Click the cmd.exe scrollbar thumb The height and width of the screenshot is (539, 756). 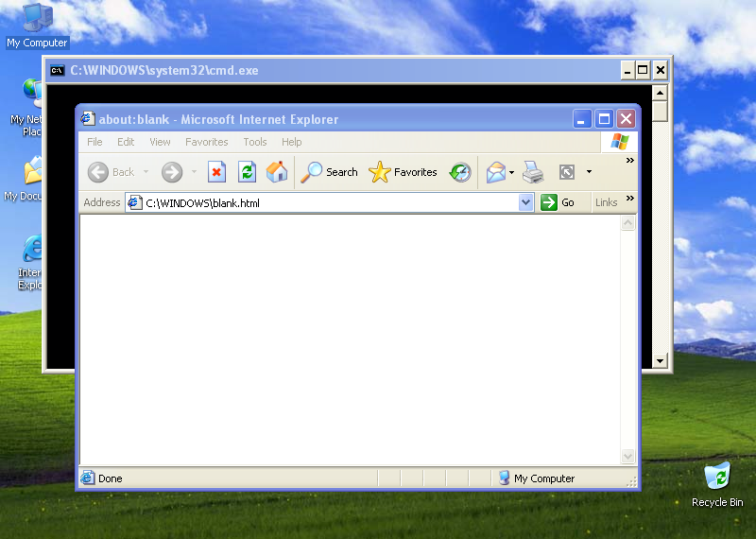coord(660,112)
